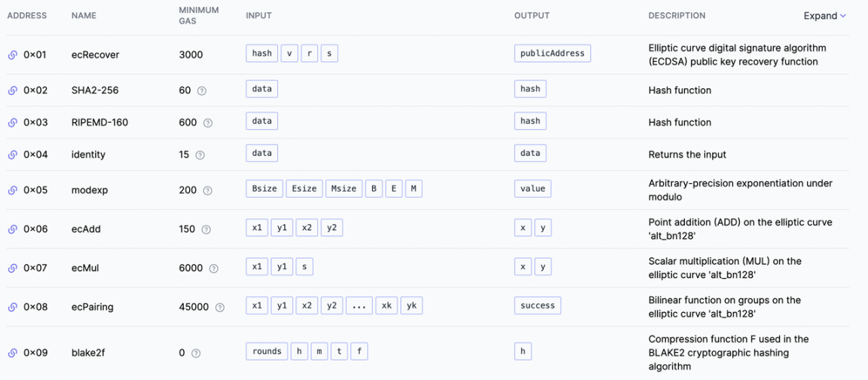The width and height of the screenshot is (868, 380).
Task: Show gas help for modexp 200
Action: [x=207, y=191]
